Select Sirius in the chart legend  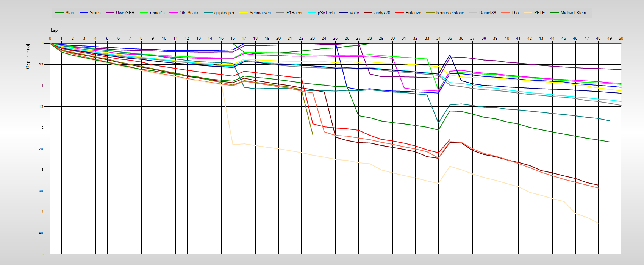click(x=90, y=13)
